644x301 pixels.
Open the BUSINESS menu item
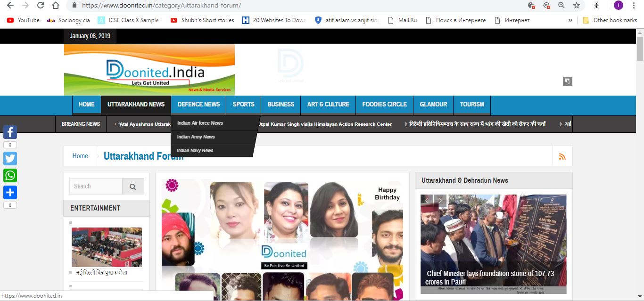281,105
